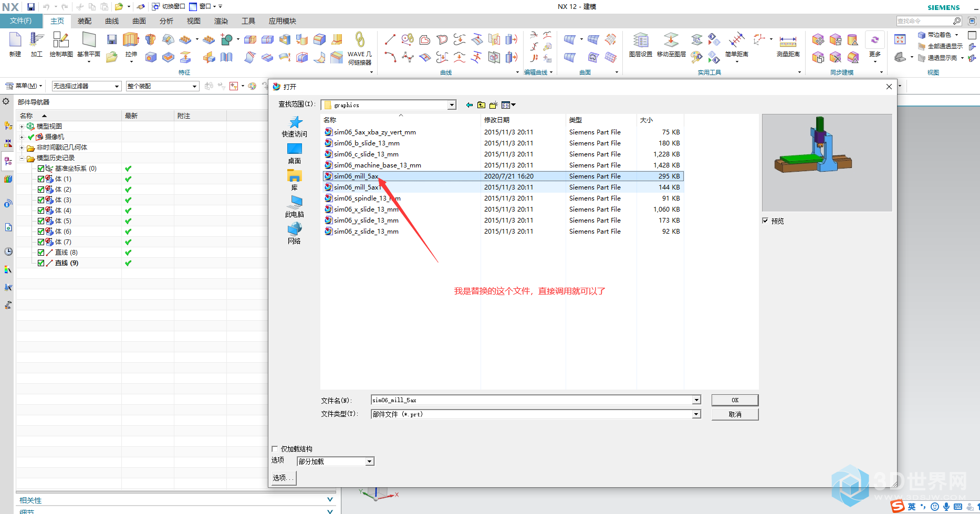This screenshot has width=980, height=514.
Task: Switch to the Application (应用模块) tab
Action: [x=283, y=21]
